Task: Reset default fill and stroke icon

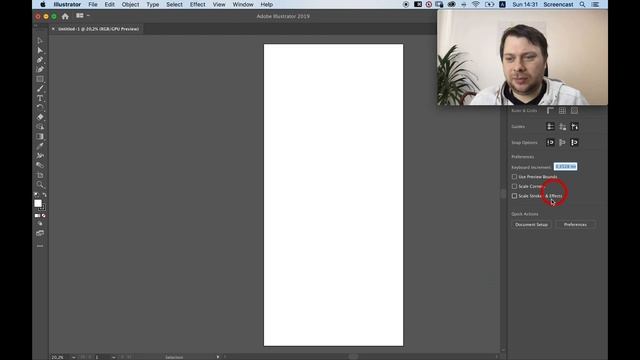Action: click(36, 195)
